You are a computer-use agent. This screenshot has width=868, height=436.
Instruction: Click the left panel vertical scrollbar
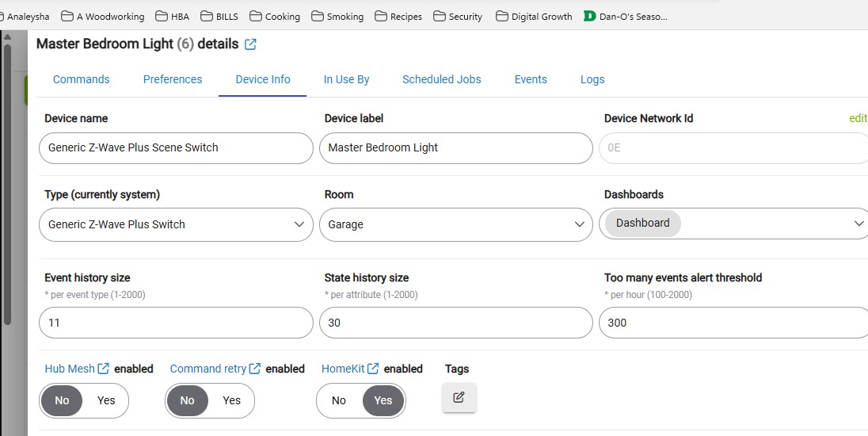(7, 183)
